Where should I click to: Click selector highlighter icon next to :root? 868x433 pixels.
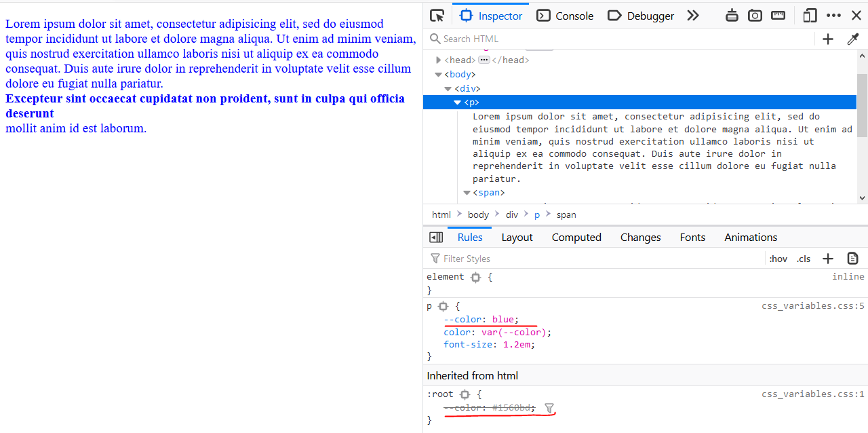tap(465, 394)
